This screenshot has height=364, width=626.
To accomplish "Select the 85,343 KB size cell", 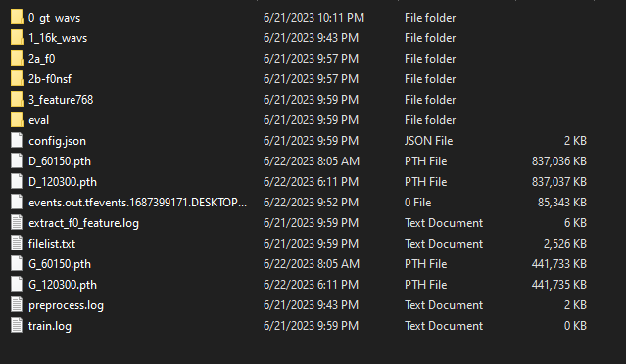I will [562, 203].
